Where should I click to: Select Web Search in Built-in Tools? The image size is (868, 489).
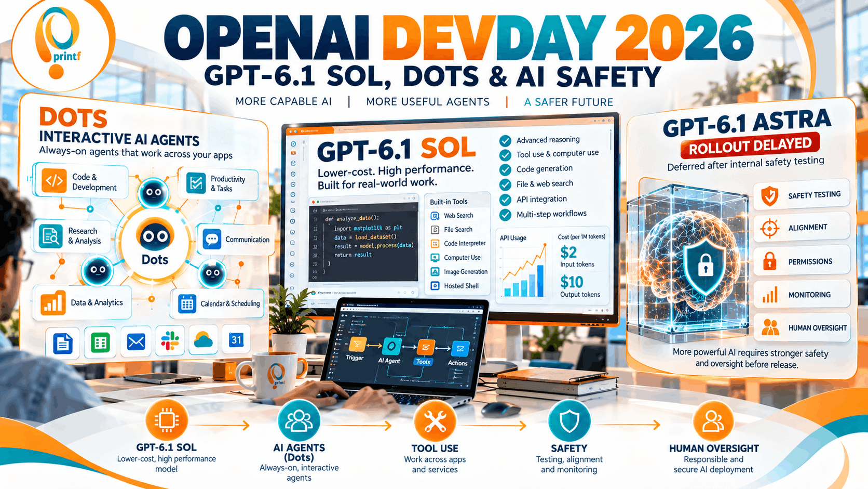452,216
